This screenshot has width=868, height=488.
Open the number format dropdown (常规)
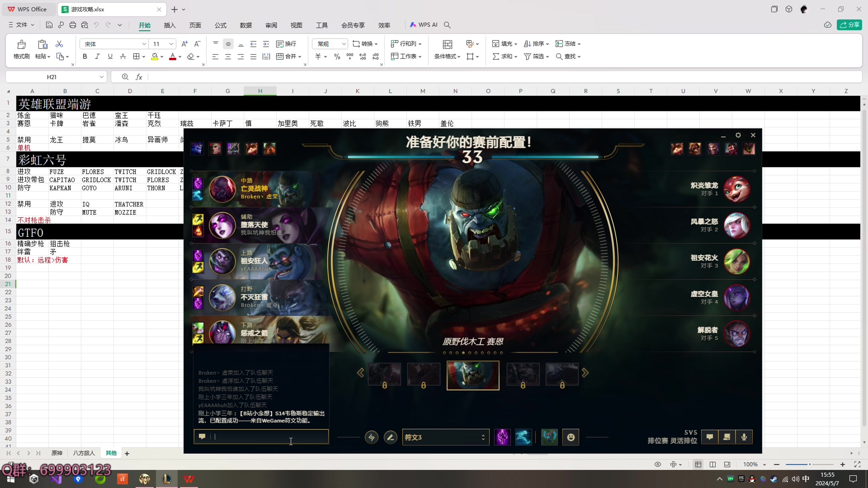(344, 44)
